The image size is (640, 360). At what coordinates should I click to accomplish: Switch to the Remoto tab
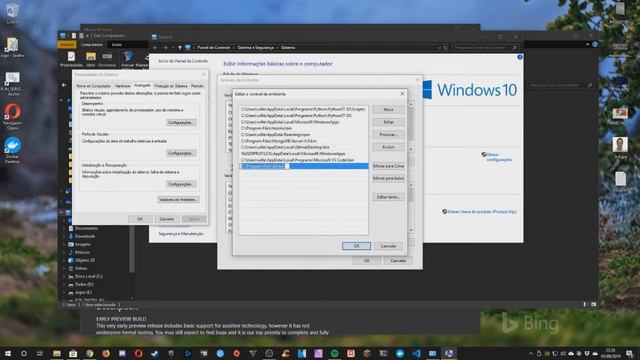(197, 86)
